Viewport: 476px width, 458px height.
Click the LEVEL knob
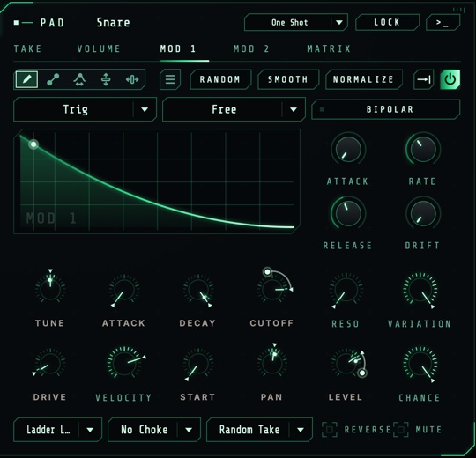pos(346,364)
